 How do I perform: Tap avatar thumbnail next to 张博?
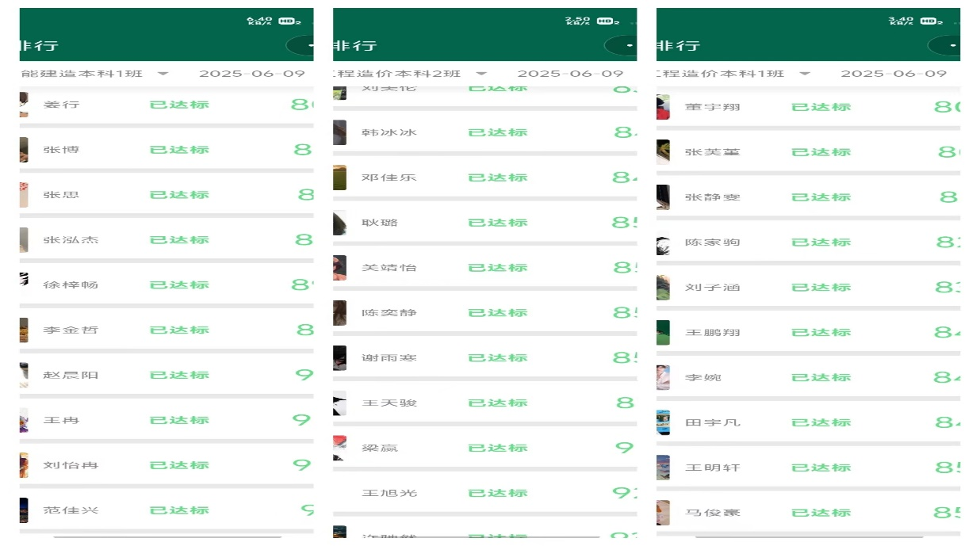(24, 150)
